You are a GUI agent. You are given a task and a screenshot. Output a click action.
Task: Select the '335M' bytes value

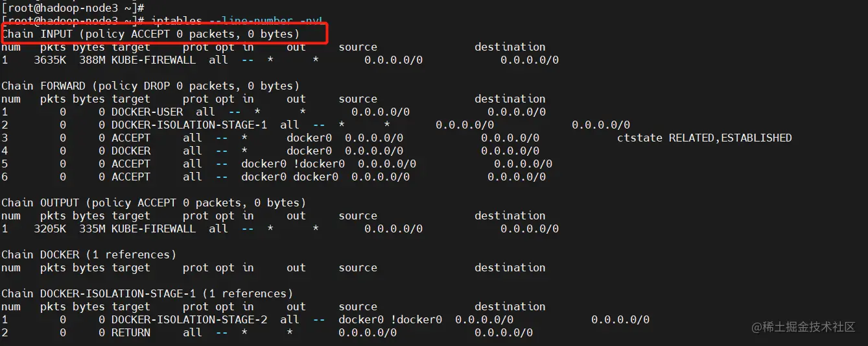[92, 229]
